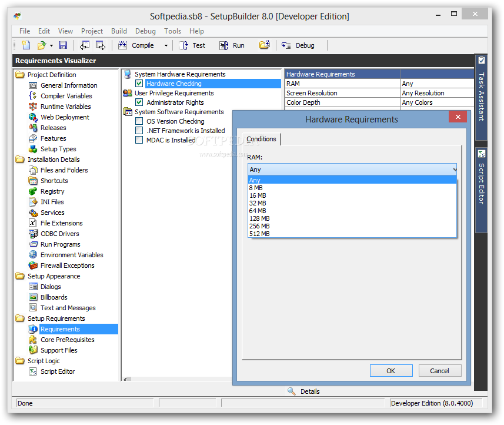Open the Build menu
Viewport: 504px width, 425px height.
(119, 31)
